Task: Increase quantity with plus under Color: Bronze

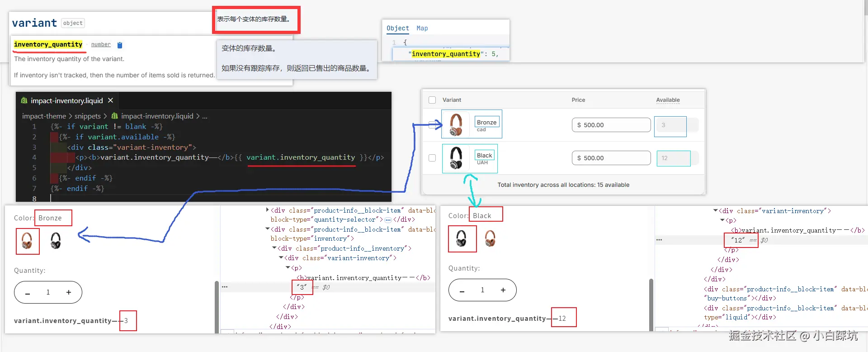Action: point(69,293)
